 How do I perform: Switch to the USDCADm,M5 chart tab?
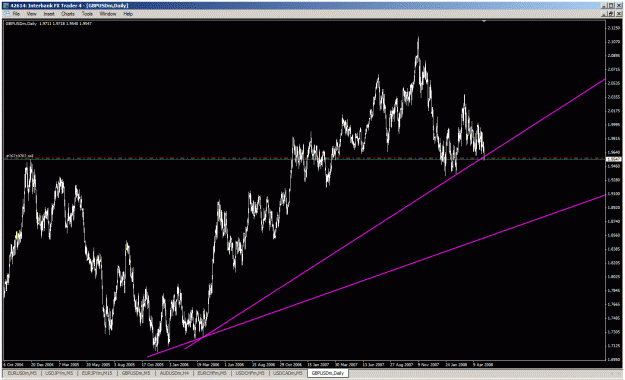click(x=288, y=373)
